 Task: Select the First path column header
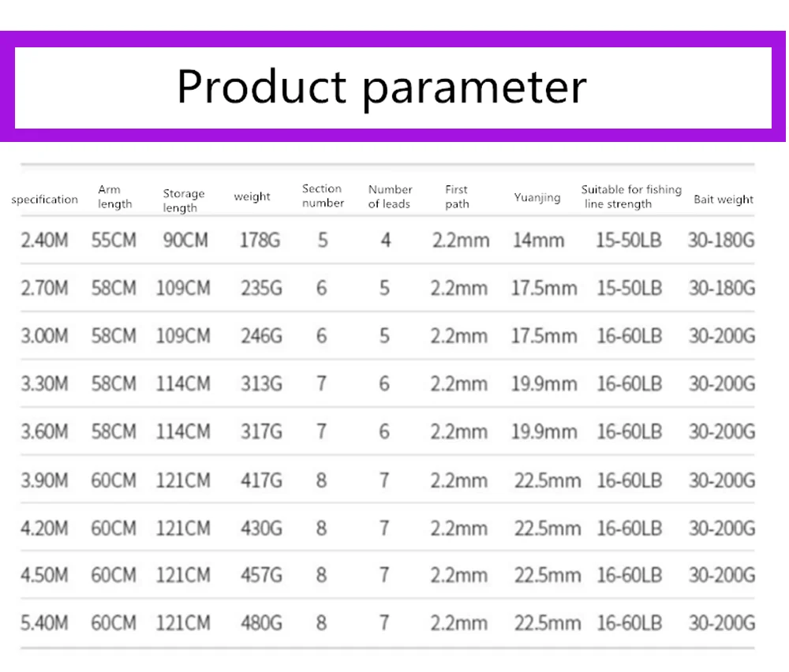click(x=457, y=196)
